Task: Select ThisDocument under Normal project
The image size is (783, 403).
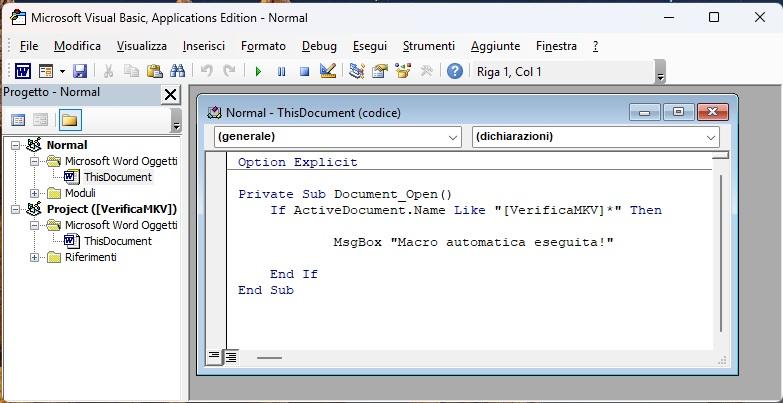Action: pos(118,177)
